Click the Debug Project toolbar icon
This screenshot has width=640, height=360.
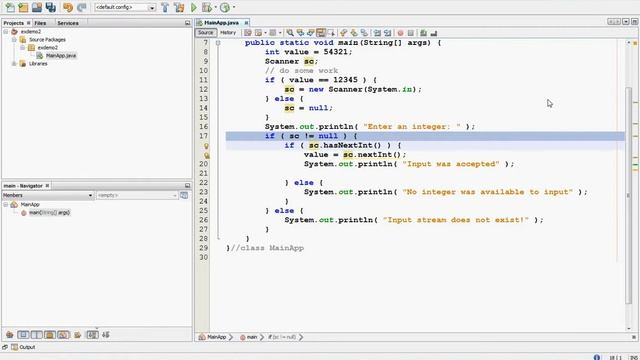(207, 7)
